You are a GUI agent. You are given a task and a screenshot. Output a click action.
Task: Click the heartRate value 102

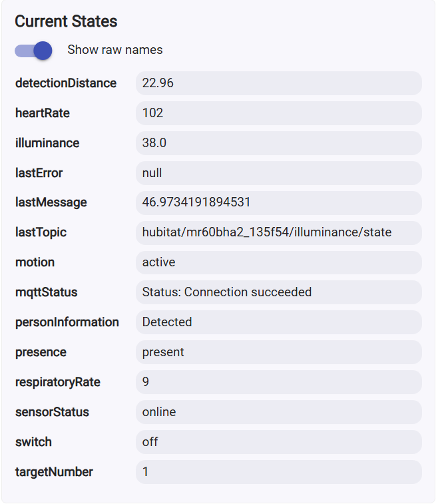click(278, 113)
